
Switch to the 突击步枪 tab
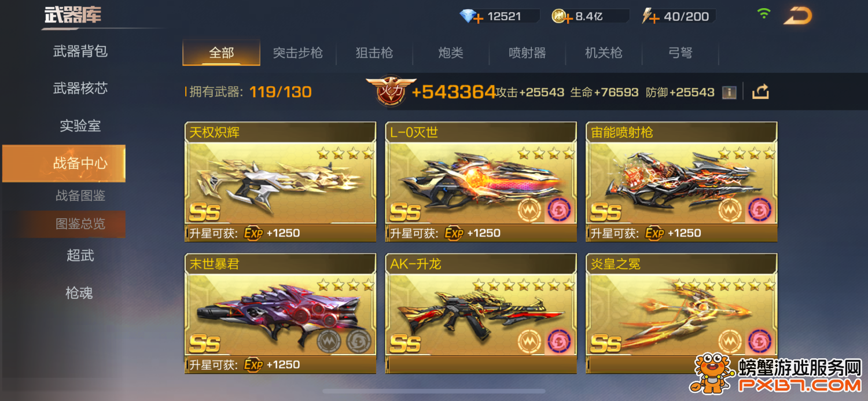298,53
